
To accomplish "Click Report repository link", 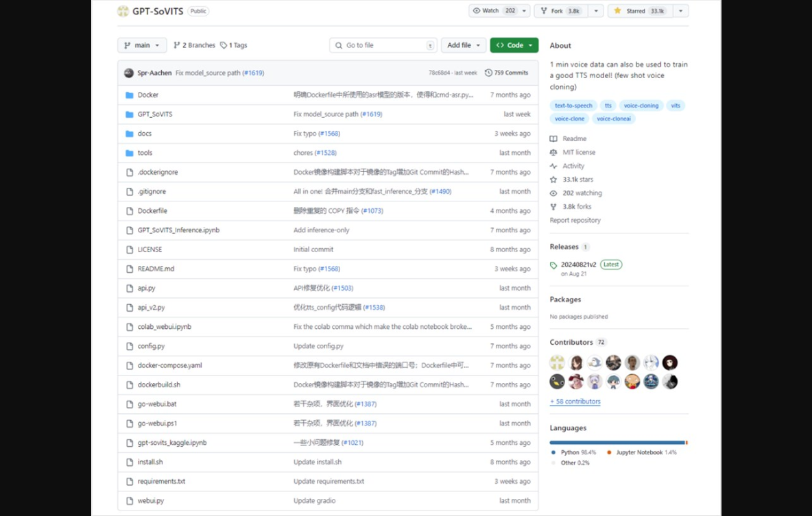I will (x=575, y=220).
